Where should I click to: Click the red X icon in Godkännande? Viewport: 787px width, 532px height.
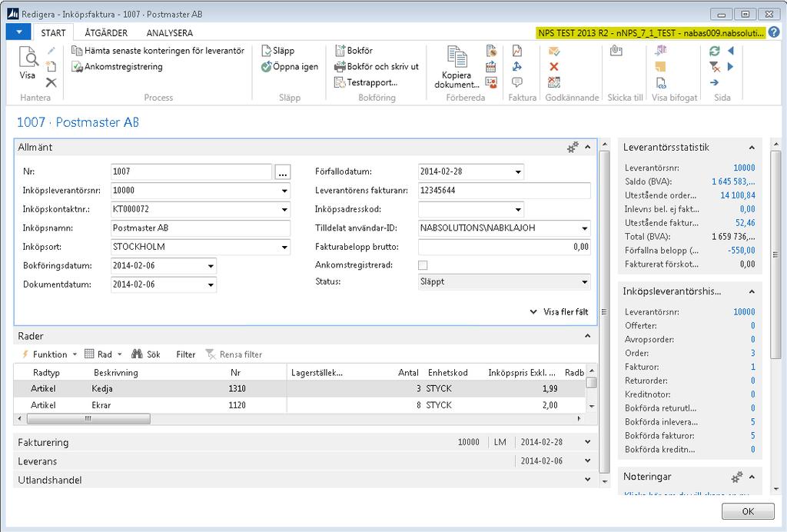point(554,66)
